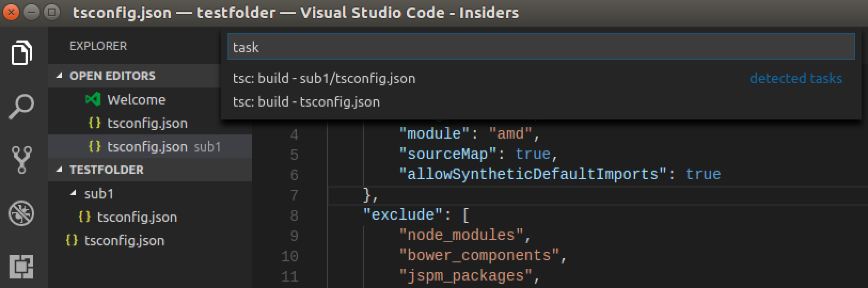
Task: Run task 'tsc: build - tsconfig.json'
Action: (x=541, y=102)
